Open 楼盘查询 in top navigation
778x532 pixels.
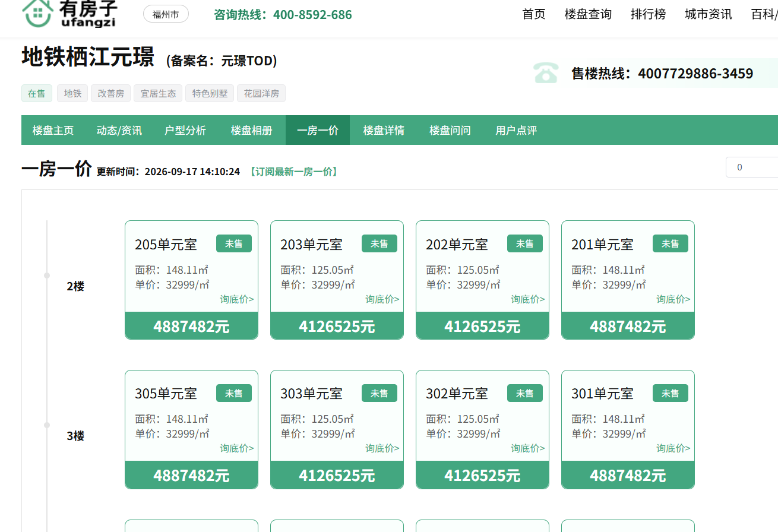588,14
